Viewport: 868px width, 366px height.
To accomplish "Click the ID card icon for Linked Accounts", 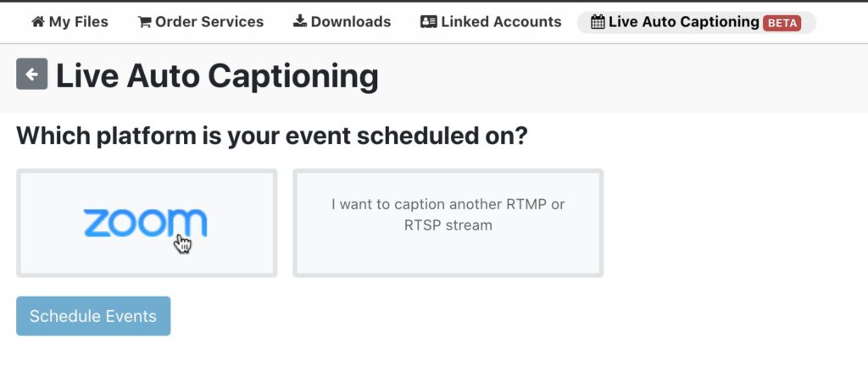I will pyautogui.click(x=429, y=22).
